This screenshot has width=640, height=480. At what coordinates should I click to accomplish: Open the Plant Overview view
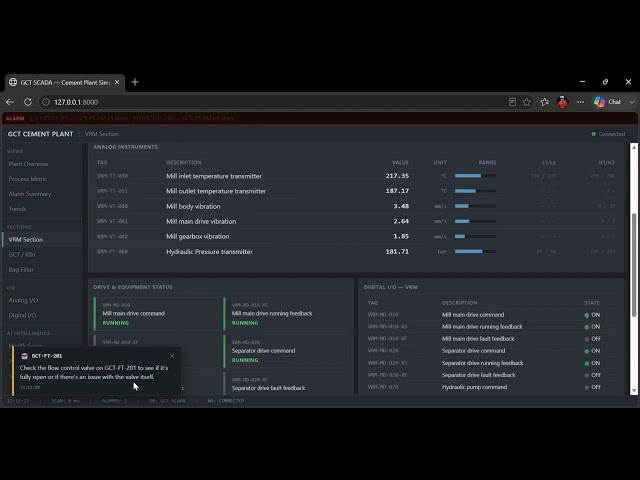[29, 164]
